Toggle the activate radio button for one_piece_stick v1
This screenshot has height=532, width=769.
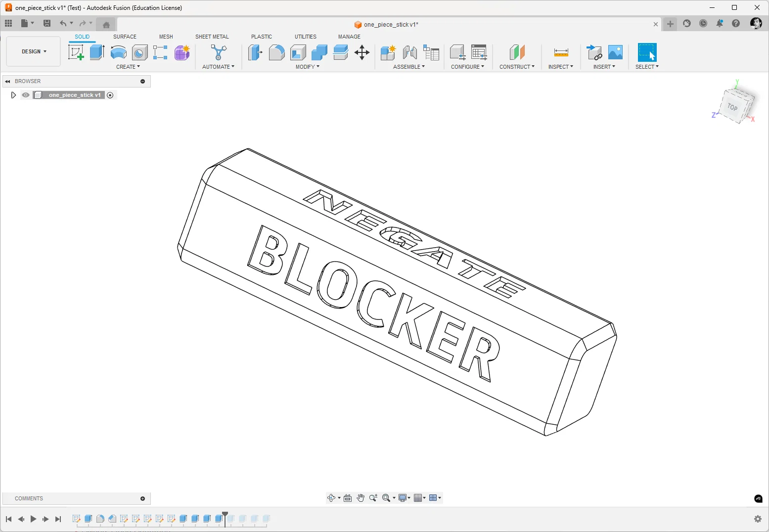[110, 95]
